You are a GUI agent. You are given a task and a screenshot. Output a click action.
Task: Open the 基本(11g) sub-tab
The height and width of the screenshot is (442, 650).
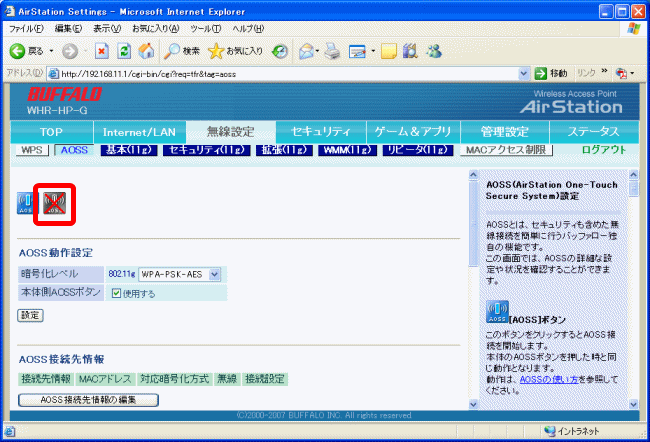(129, 150)
